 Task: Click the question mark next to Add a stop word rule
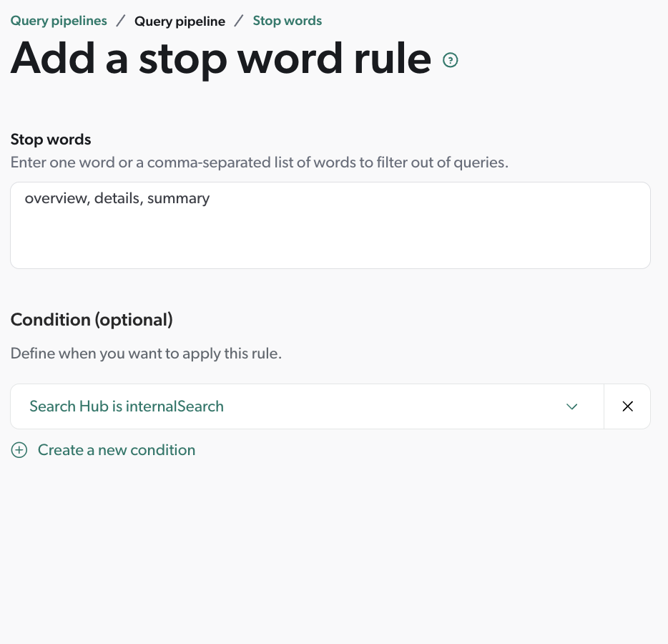(450, 60)
